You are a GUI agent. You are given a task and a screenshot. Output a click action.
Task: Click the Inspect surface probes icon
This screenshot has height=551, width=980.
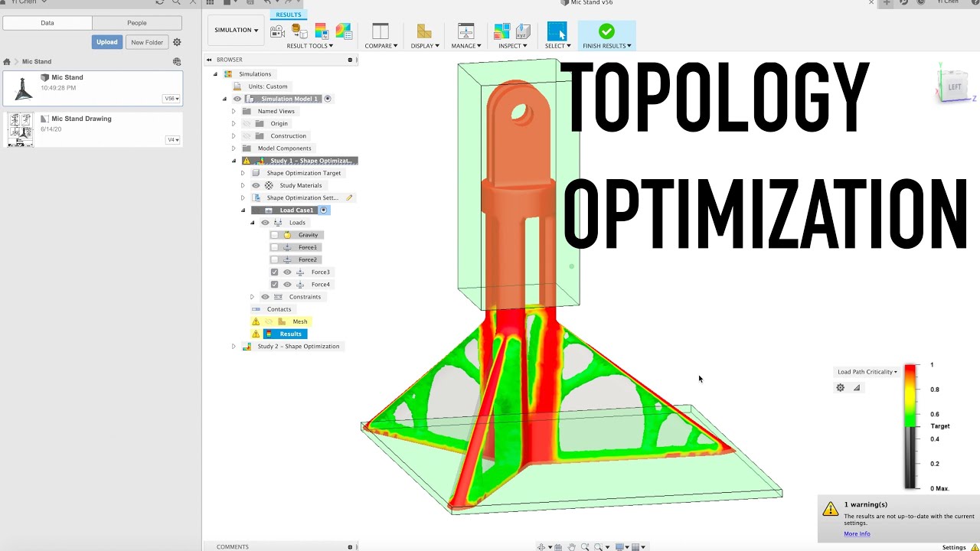click(x=502, y=31)
